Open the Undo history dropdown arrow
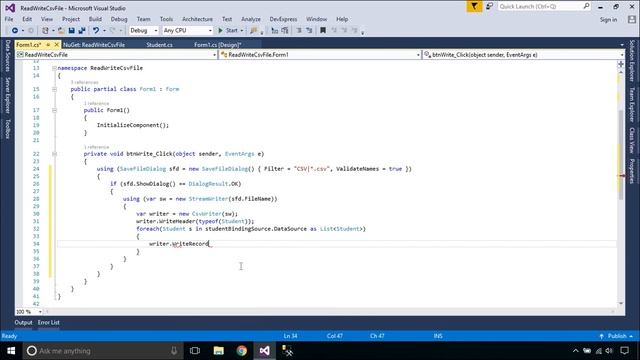The width and height of the screenshot is (640, 360). (104, 31)
